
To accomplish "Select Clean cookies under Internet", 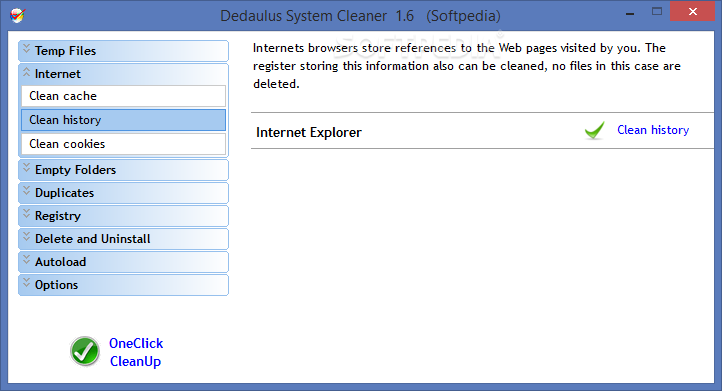I will pyautogui.click(x=123, y=144).
